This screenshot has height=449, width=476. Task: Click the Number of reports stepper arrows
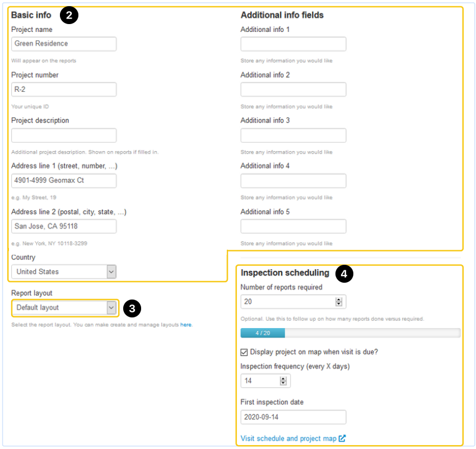(x=338, y=302)
